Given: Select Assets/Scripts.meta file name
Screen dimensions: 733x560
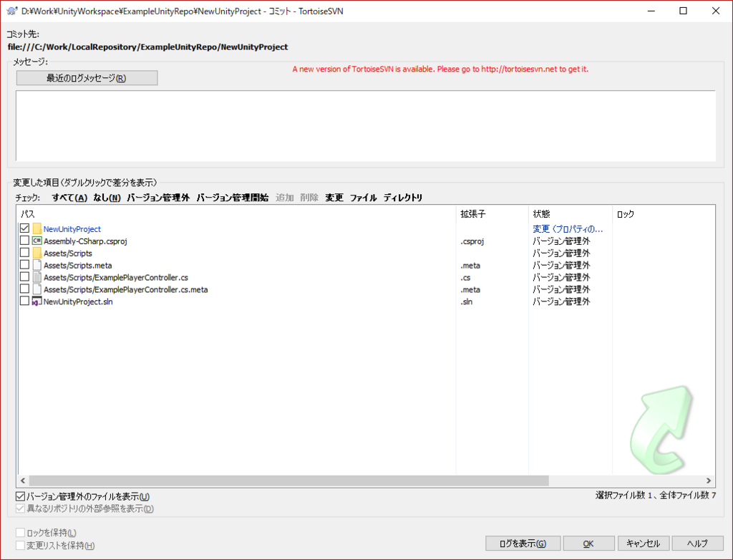Looking at the screenshot, I should pyautogui.click(x=77, y=265).
